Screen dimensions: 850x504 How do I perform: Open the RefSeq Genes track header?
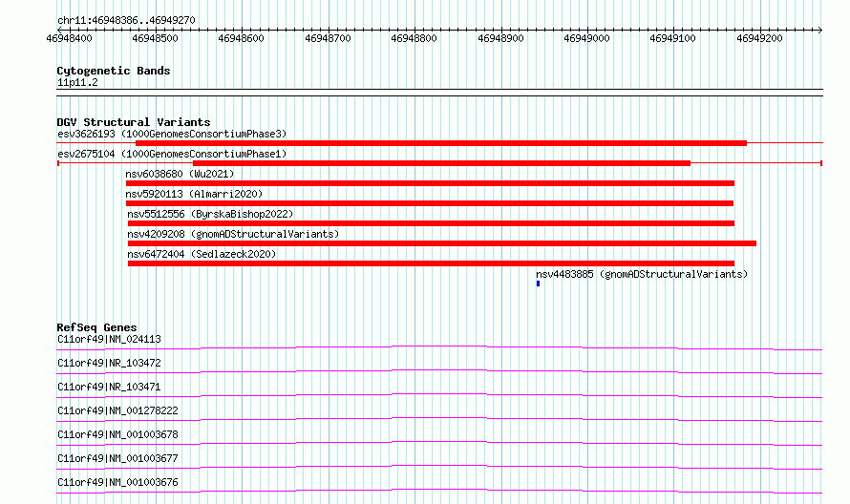pos(96,327)
